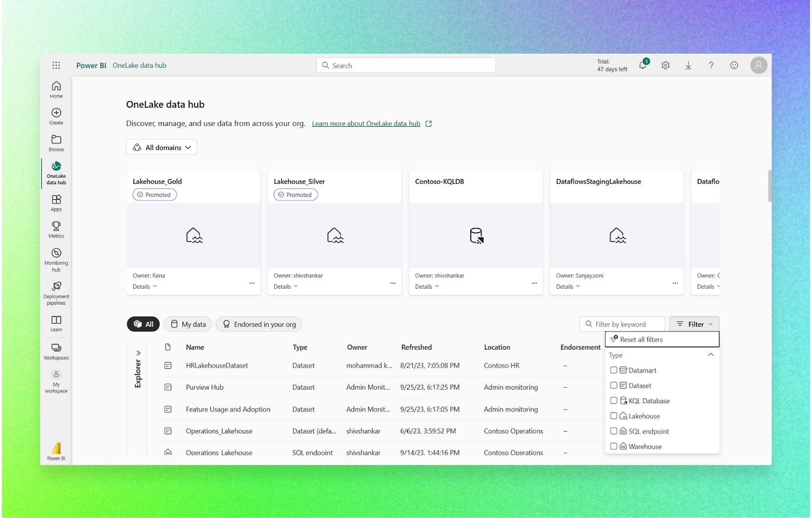This screenshot has width=812, height=518.
Task: Check the Warehouse type filter
Action: point(614,446)
